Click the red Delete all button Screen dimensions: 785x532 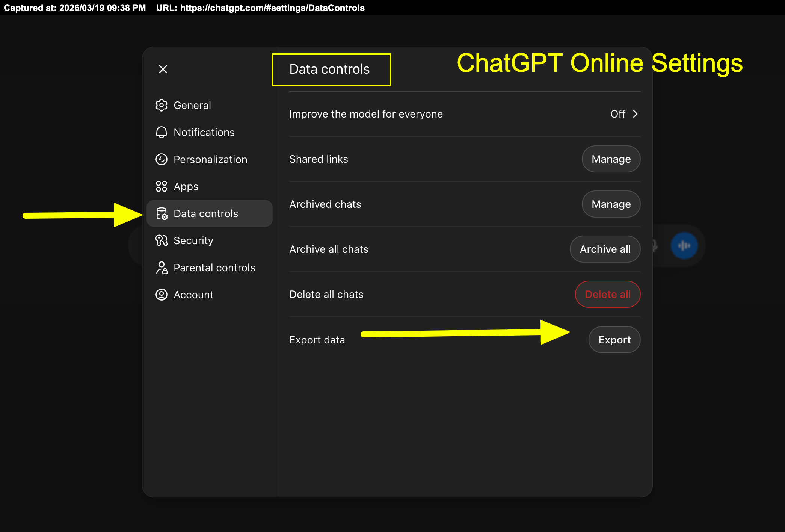point(608,294)
